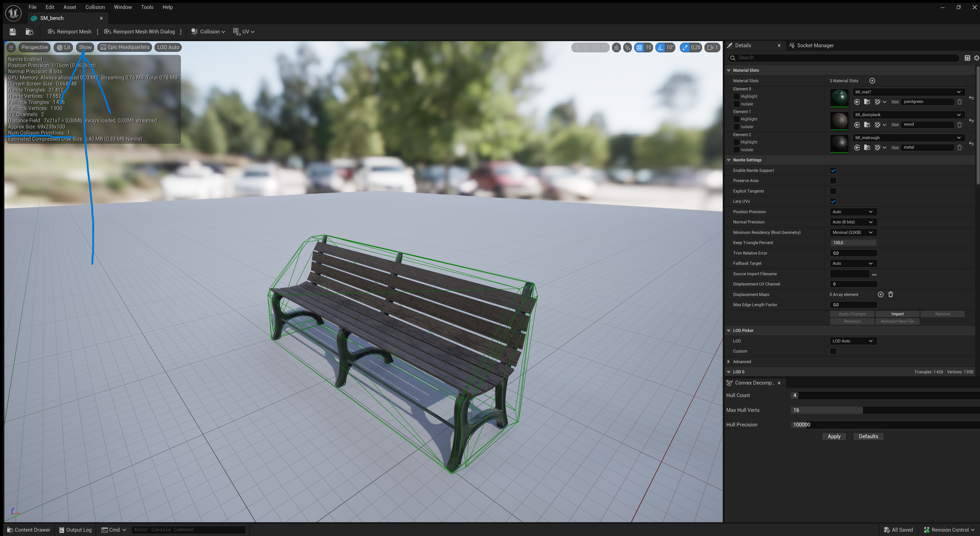980x536 pixels.
Task: Delete the MI_metrough material element
Action: click(960, 147)
